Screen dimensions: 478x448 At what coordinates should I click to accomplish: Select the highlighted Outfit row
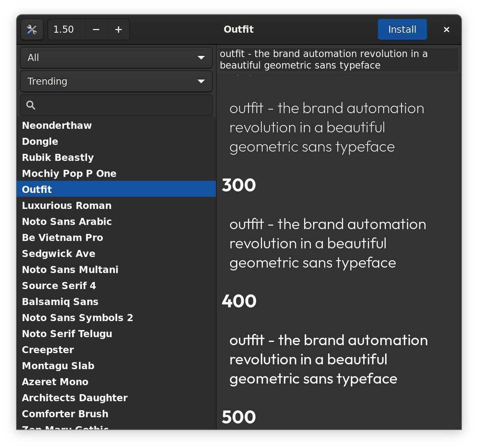pyautogui.click(x=116, y=189)
